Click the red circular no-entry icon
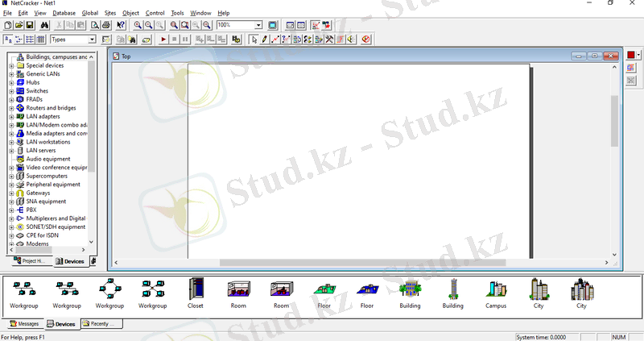This screenshot has width=644, height=341. [x=366, y=40]
